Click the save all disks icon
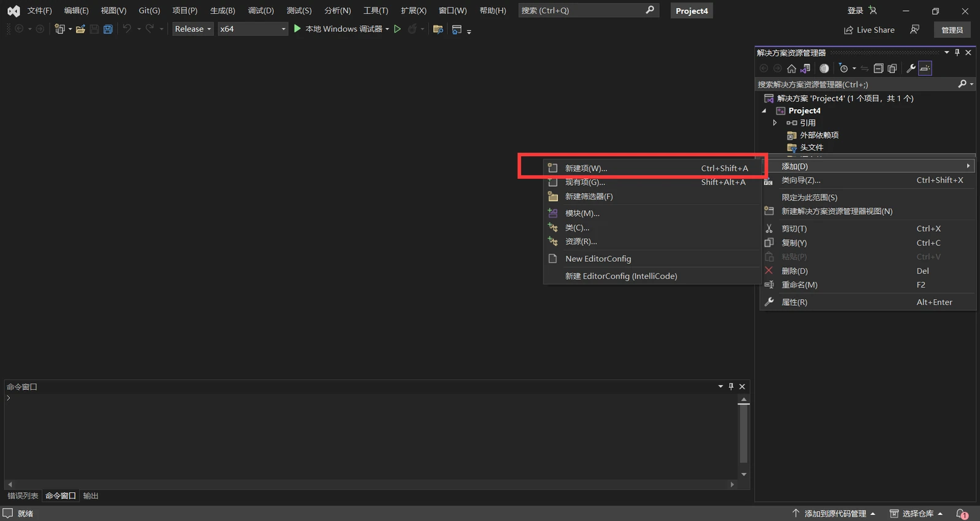 coord(108,29)
